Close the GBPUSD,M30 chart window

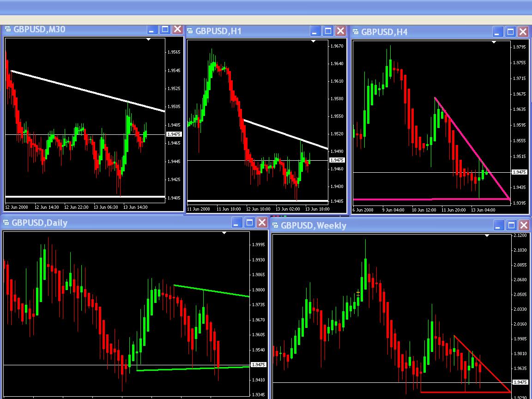coord(177,29)
